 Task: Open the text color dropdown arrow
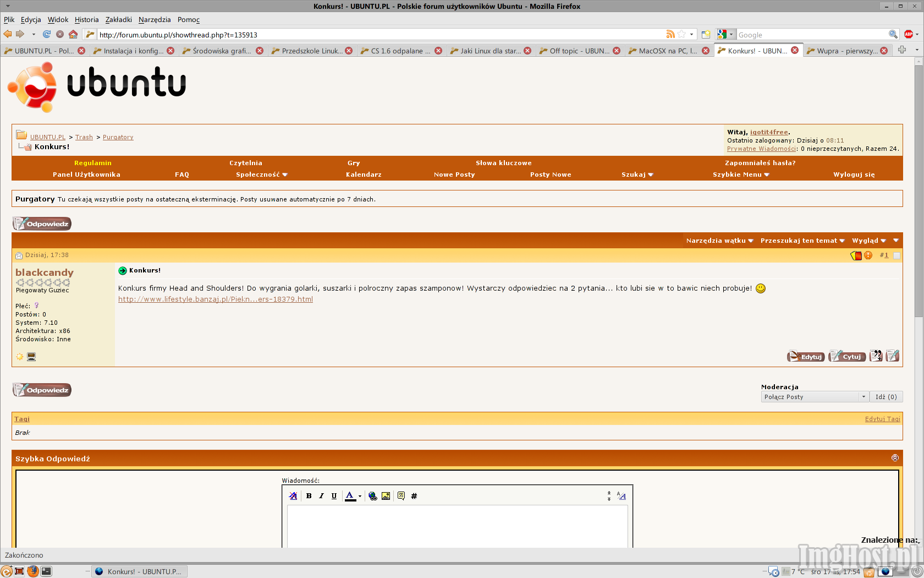(360, 496)
